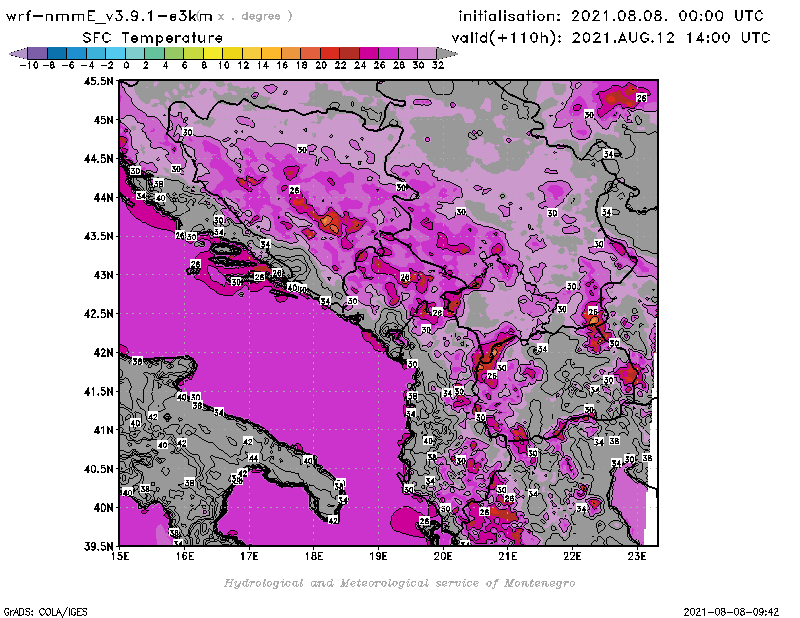Click the '44N' latitude axis label
This screenshot has width=800, height=618.
[103, 197]
